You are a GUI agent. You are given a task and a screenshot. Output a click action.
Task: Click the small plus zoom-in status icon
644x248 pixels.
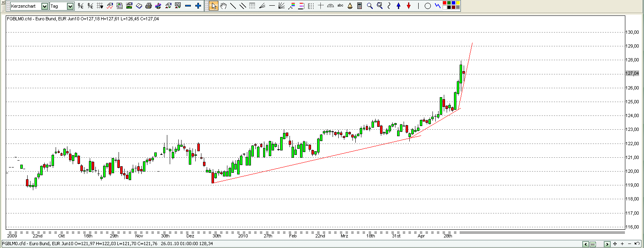click(x=623, y=244)
